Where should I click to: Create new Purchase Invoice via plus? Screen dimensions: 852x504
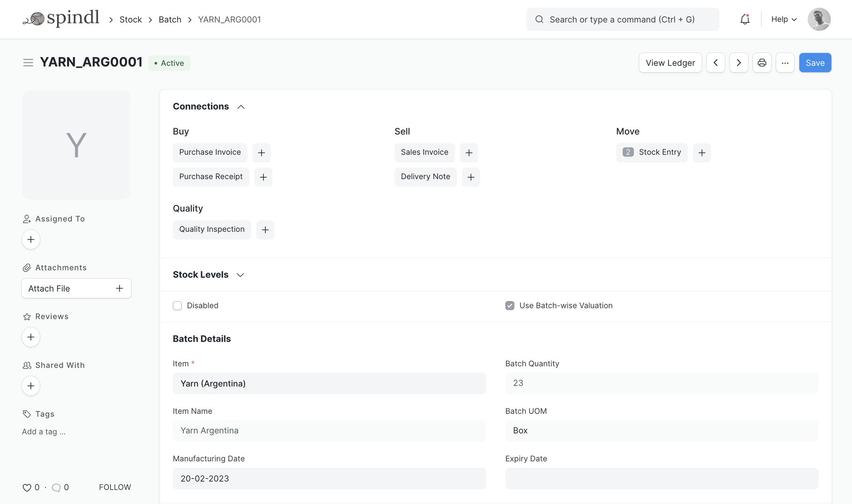(262, 153)
